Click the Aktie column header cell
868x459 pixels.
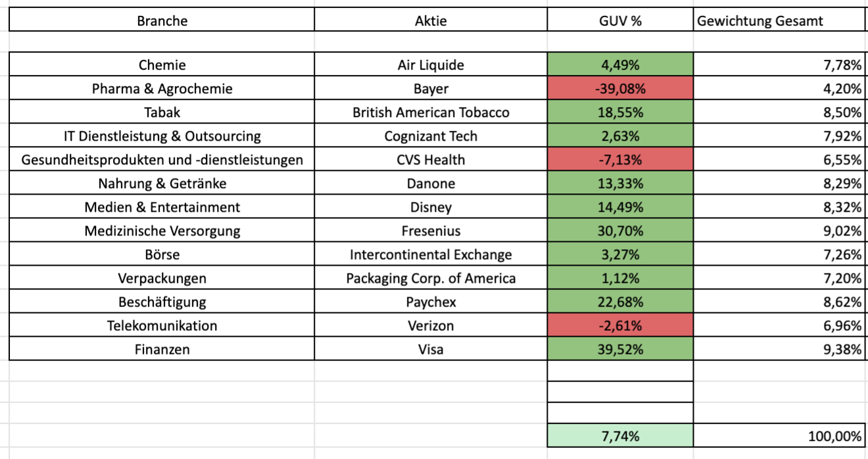point(431,20)
